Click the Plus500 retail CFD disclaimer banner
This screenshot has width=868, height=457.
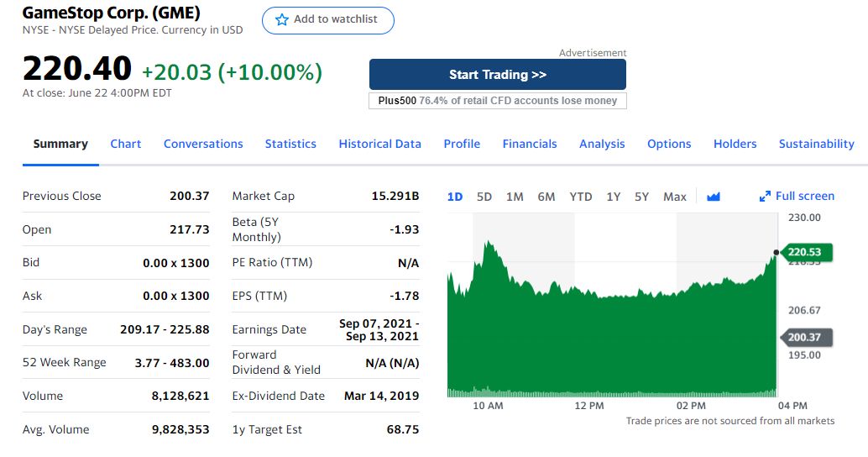[498, 101]
